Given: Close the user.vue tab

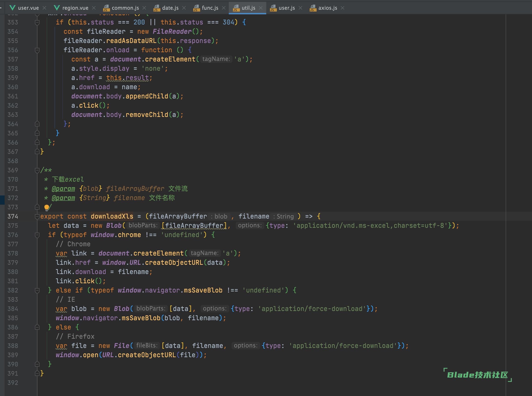Looking at the screenshot, I should click(44, 8).
